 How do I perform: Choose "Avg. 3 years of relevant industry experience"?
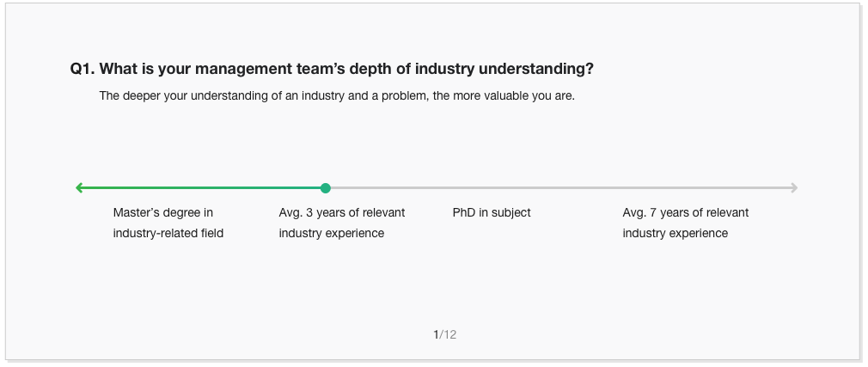pyautogui.click(x=342, y=223)
